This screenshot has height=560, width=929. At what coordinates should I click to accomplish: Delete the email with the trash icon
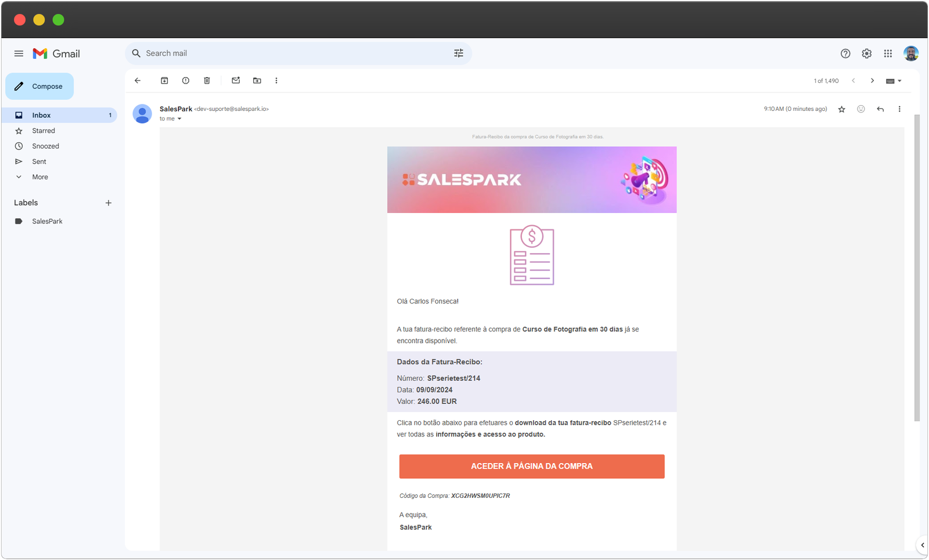tap(207, 81)
